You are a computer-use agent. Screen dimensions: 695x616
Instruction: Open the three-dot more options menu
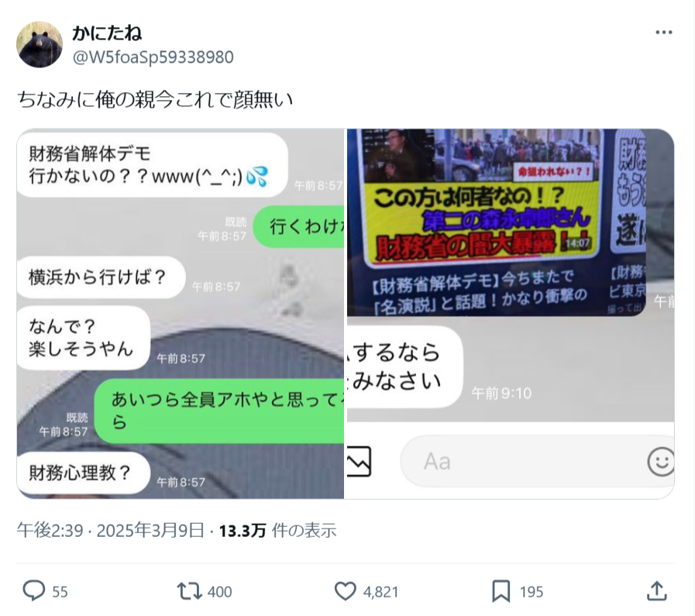[663, 33]
